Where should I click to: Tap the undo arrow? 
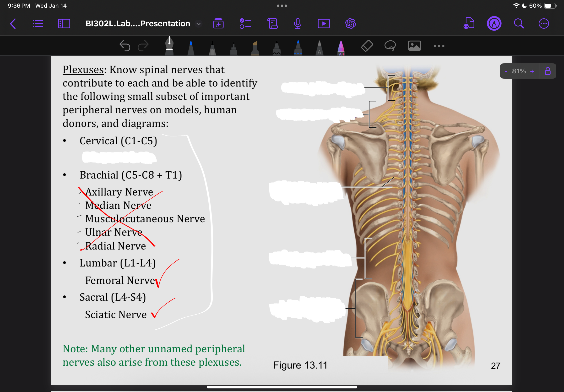pyautogui.click(x=125, y=45)
